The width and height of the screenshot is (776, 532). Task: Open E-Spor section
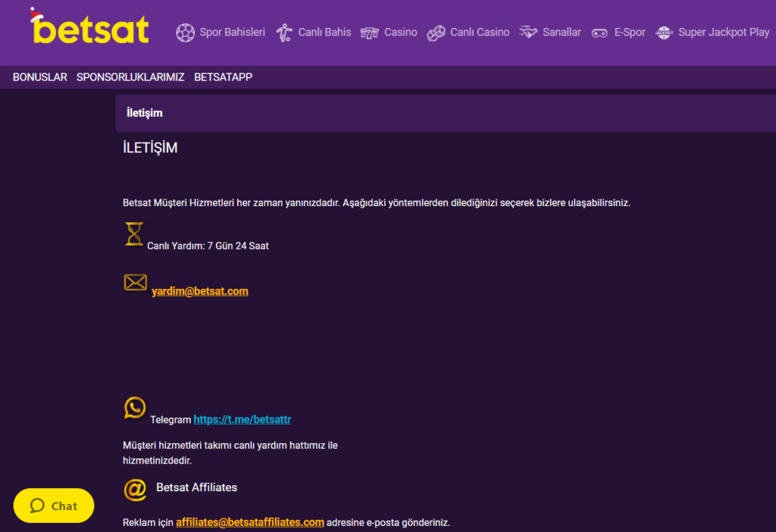pyautogui.click(x=630, y=32)
